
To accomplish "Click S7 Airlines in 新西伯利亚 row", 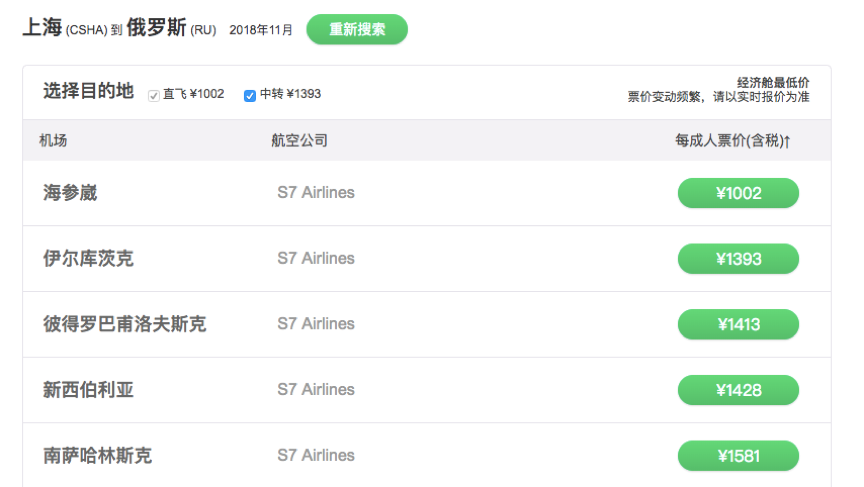I will coord(316,389).
